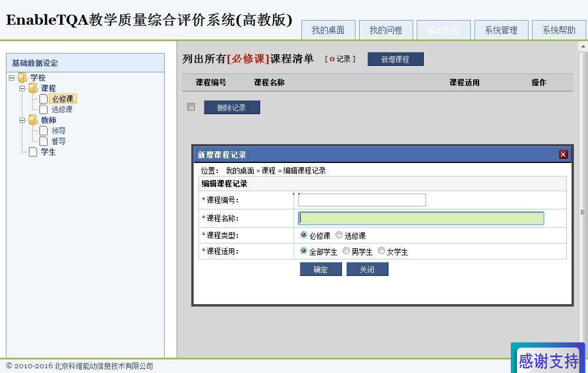Click the 课程编号 column header
Screen dimensions: 588x373
tap(211, 82)
